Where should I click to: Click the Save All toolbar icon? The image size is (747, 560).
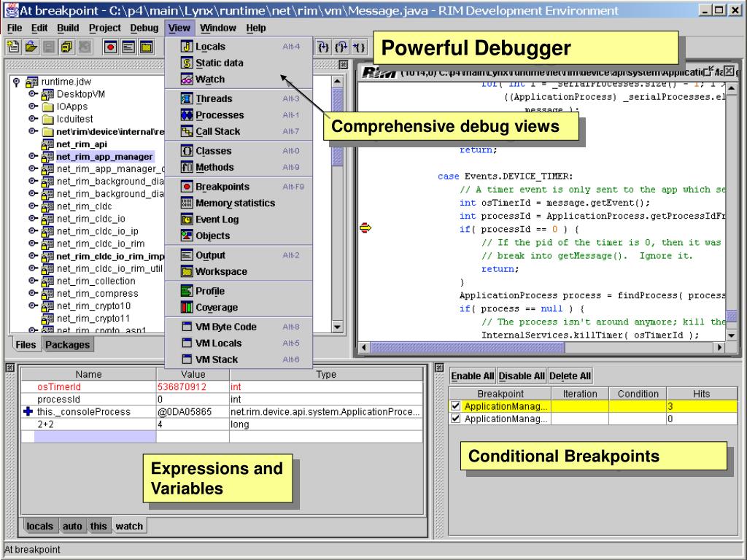pos(66,47)
